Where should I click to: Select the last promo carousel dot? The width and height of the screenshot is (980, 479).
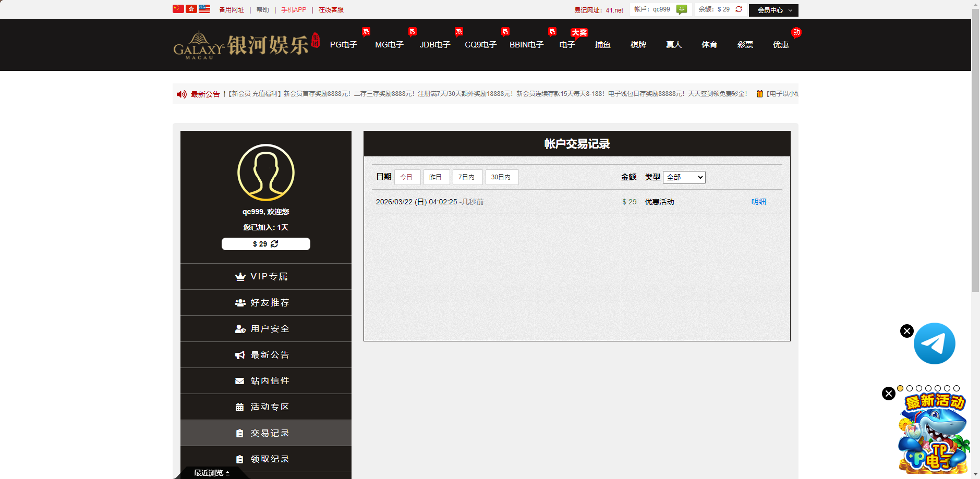[957, 388]
